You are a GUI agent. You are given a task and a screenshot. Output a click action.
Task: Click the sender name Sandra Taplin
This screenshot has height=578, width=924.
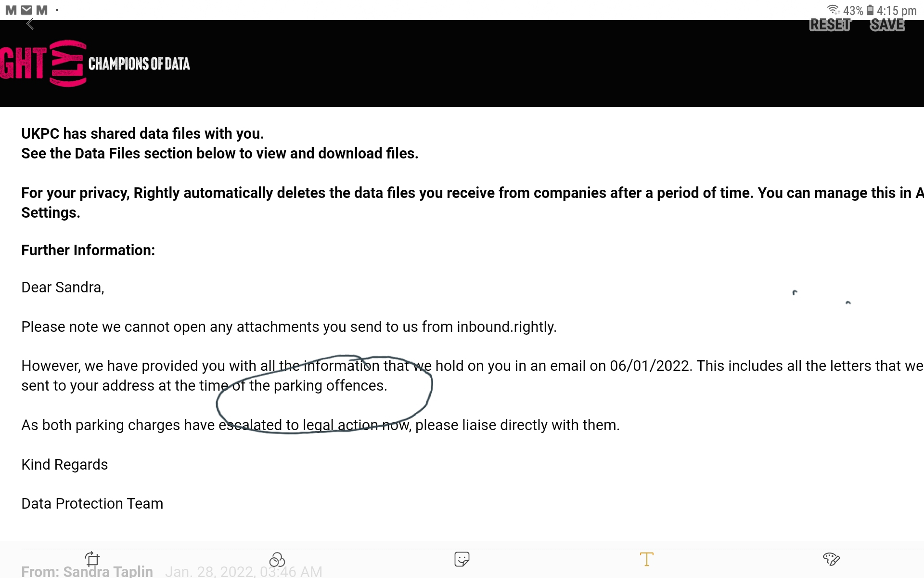click(108, 571)
